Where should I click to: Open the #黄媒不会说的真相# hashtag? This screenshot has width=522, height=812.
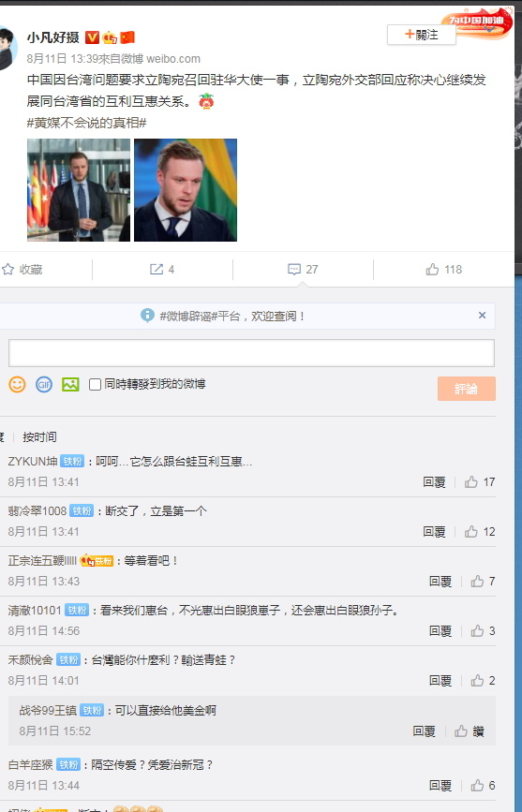(86, 123)
